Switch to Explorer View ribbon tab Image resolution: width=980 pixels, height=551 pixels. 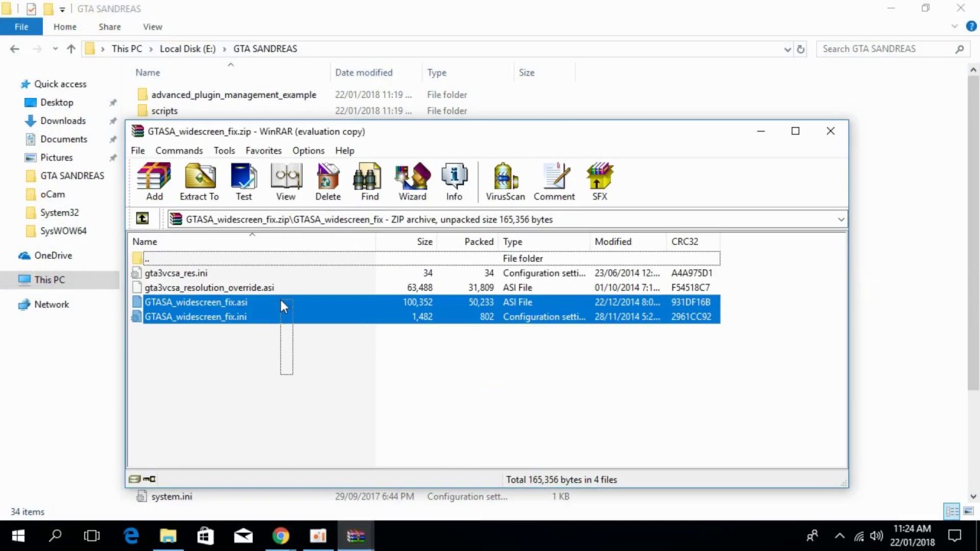click(x=152, y=27)
